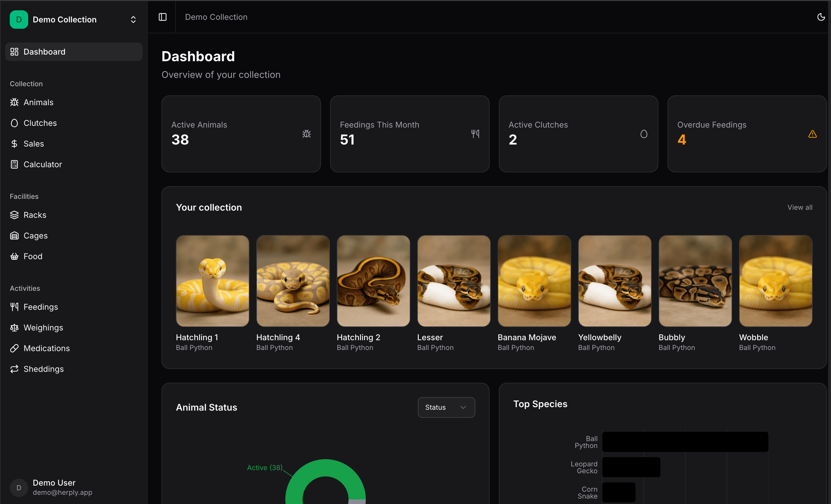Image resolution: width=831 pixels, height=504 pixels.
Task: Click the green D collection avatar
Action: [x=19, y=20]
